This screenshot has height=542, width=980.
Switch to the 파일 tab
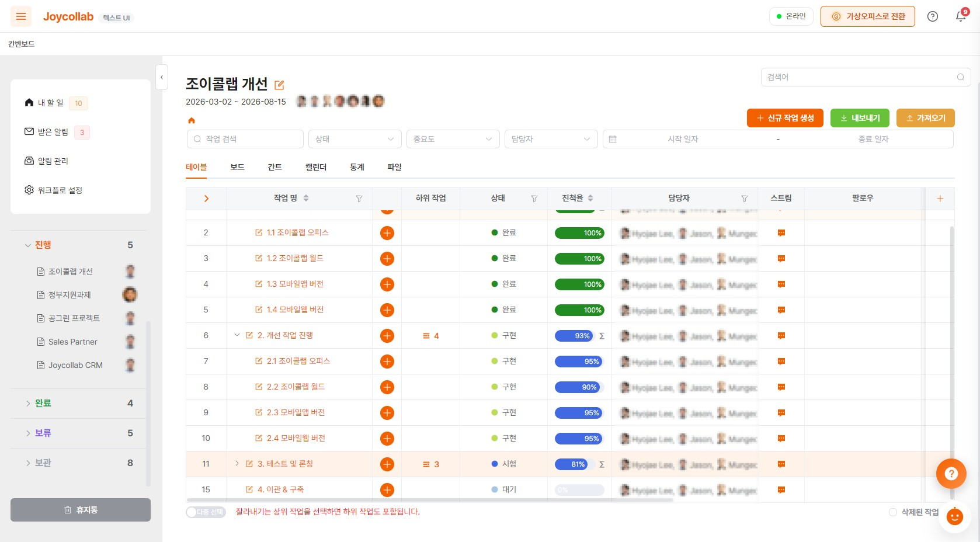tap(394, 167)
